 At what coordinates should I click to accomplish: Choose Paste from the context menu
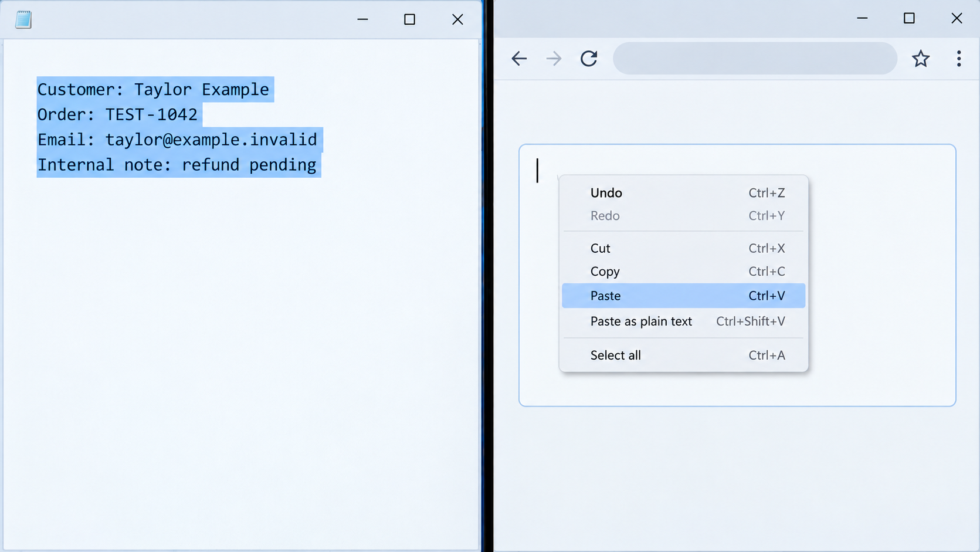tap(683, 296)
